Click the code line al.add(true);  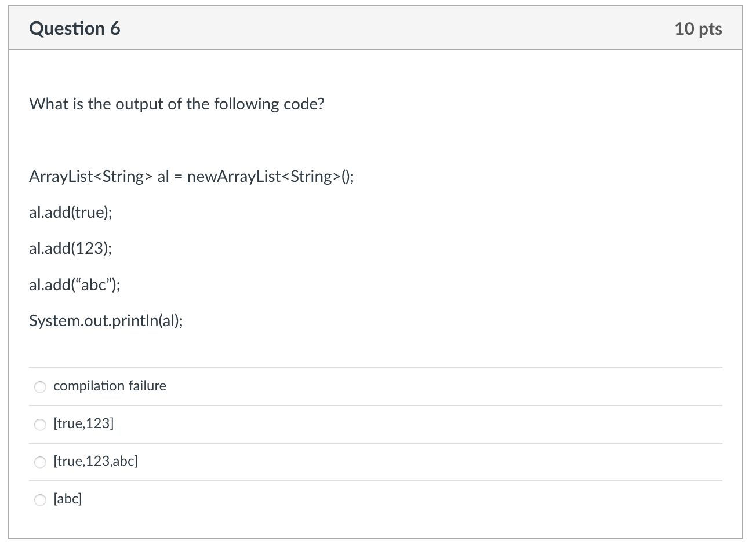71,213
